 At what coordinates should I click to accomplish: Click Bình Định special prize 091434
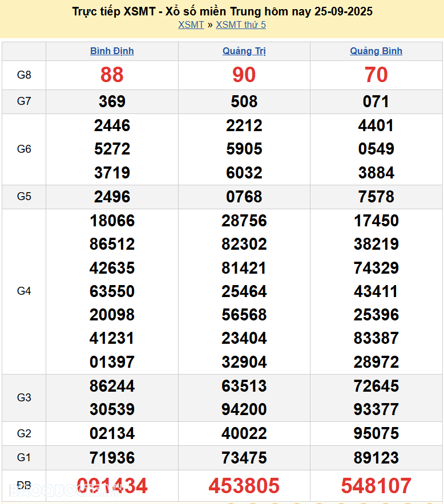[x=112, y=486]
